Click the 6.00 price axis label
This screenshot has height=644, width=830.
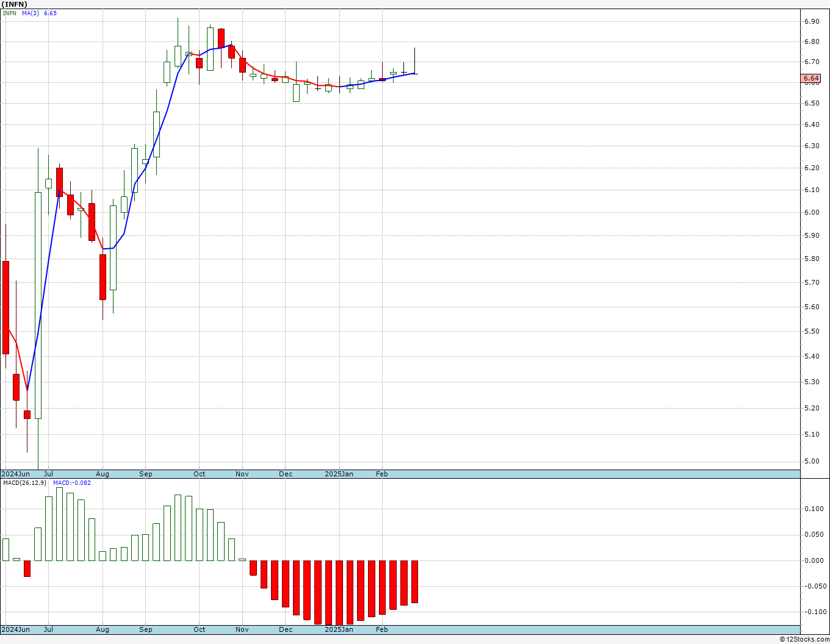tap(812, 212)
